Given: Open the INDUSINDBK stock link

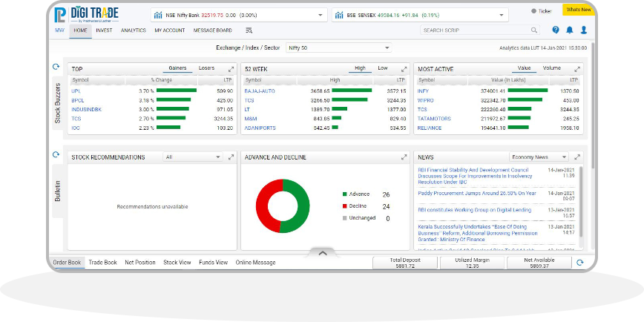Looking at the screenshot, I should coord(86,110).
